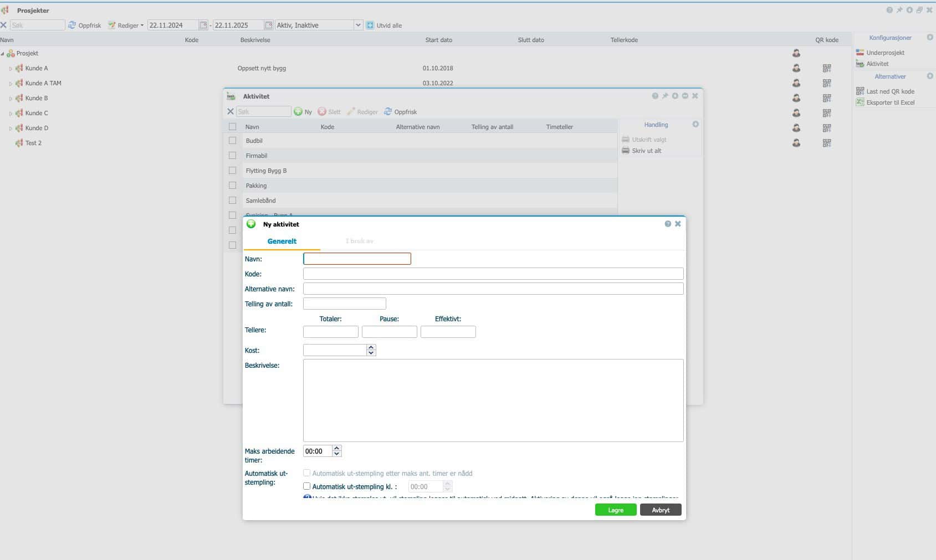Switch to the Generelt tab
Viewport: 936px width, 560px height.
point(282,242)
